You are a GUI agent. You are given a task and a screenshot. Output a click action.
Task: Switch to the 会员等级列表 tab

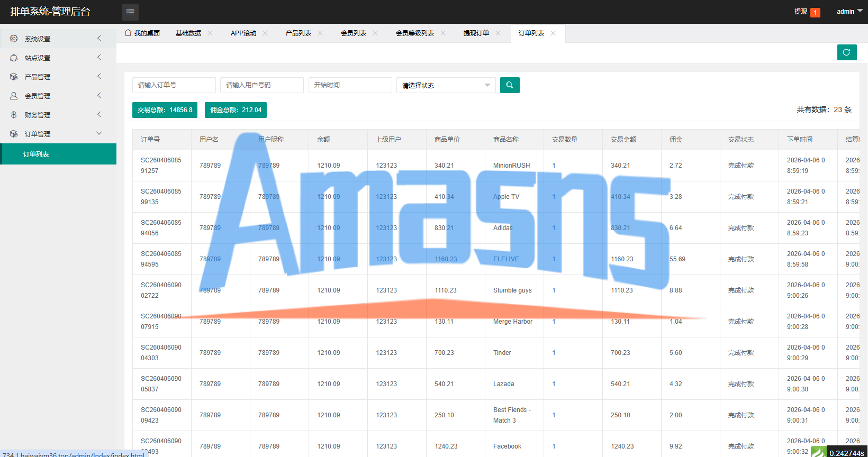pos(415,33)
